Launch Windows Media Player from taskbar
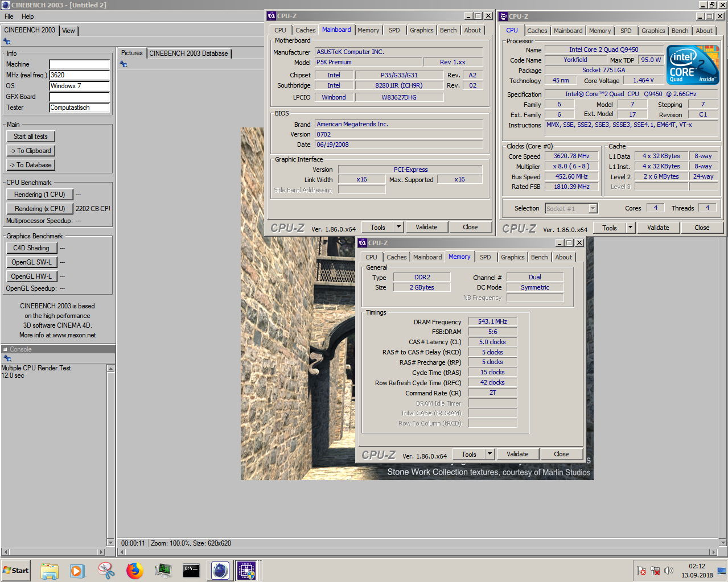728x582 pixels. coord(77,571)
